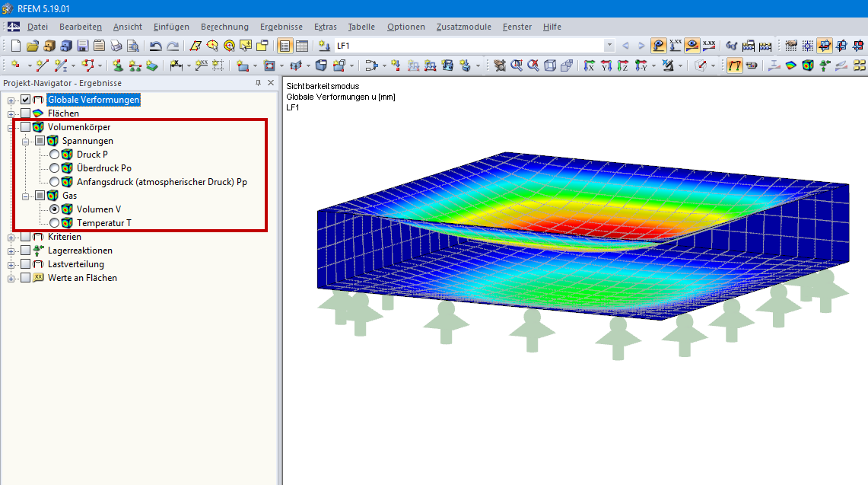Check the Flächen checkbox

tap(25, 113)
